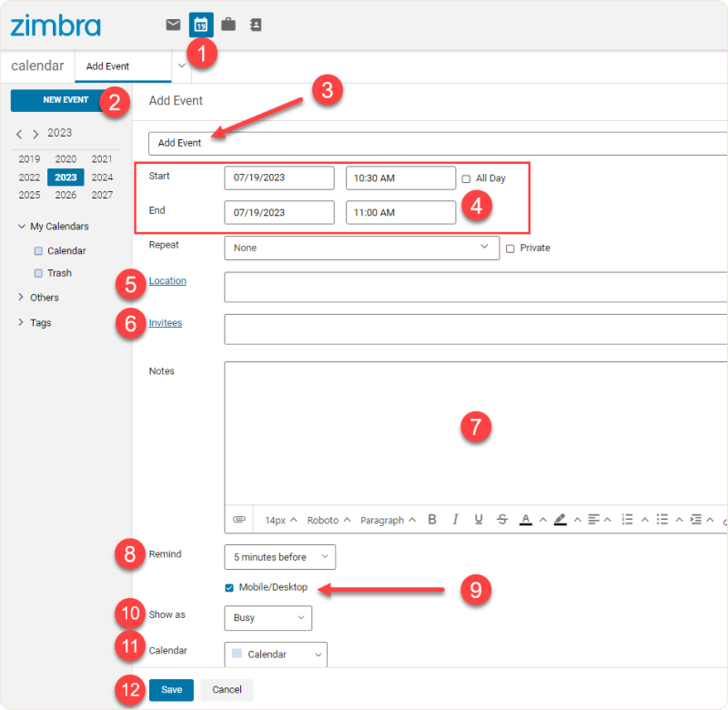Expand font color options arrow
Viewport: 728px width, 710px height.
(x=542, y=520)
